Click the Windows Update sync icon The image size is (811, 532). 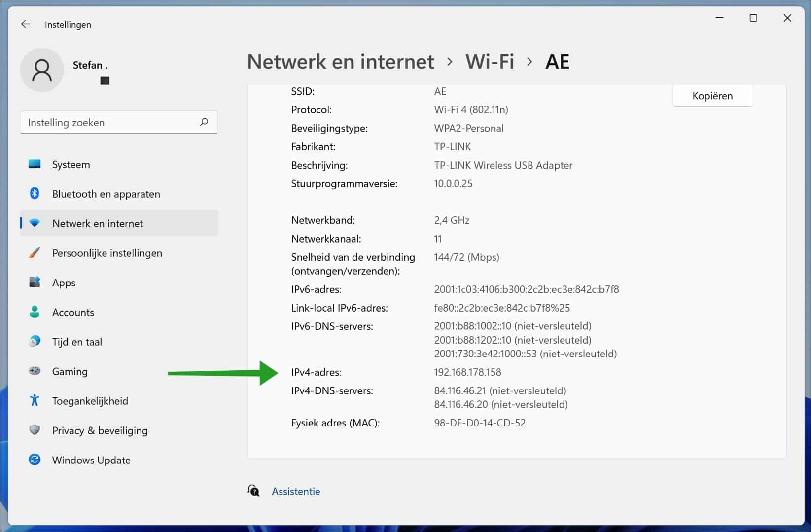coord(35,460)
